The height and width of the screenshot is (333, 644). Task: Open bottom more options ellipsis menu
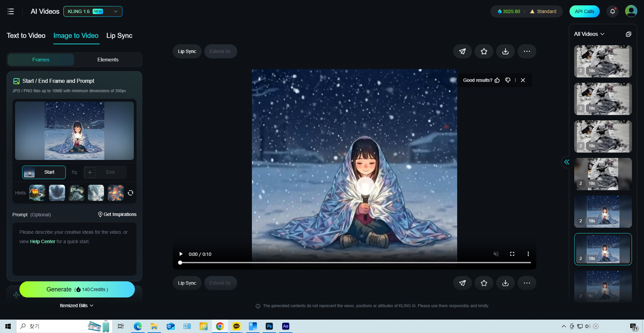tap(527, 283)
